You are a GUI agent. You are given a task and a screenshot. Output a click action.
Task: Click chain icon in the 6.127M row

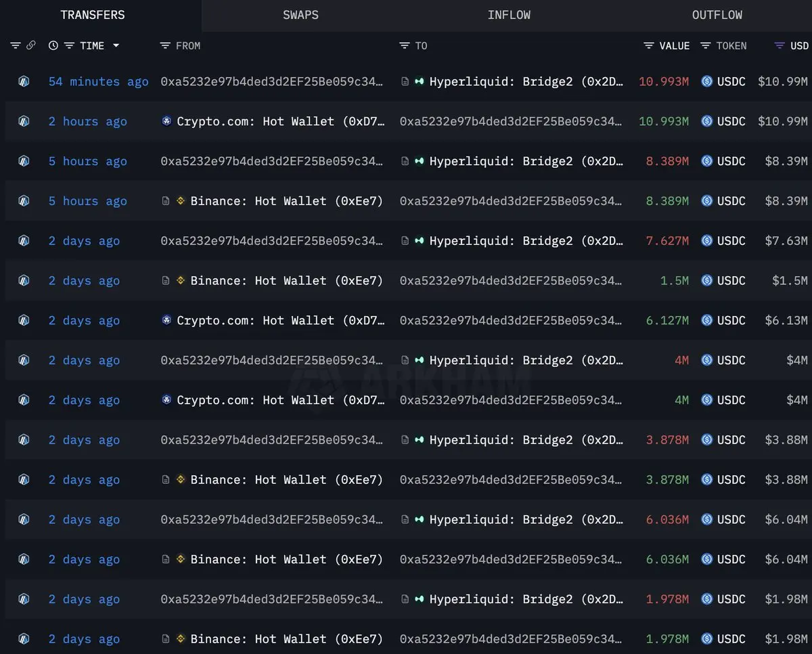(x=24, y=320)
